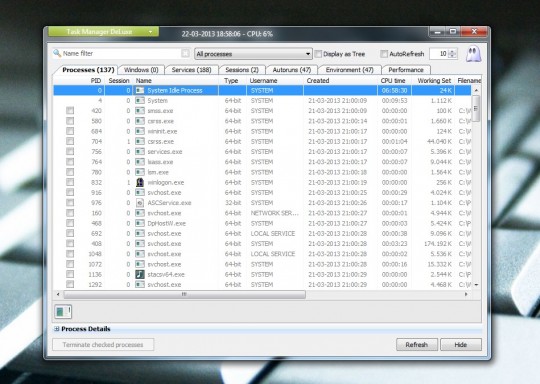Click the lsass.exe process icon

click(x=140, y=162)
